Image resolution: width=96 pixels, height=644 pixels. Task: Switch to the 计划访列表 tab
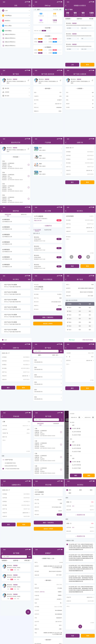[x=37, y=230]
